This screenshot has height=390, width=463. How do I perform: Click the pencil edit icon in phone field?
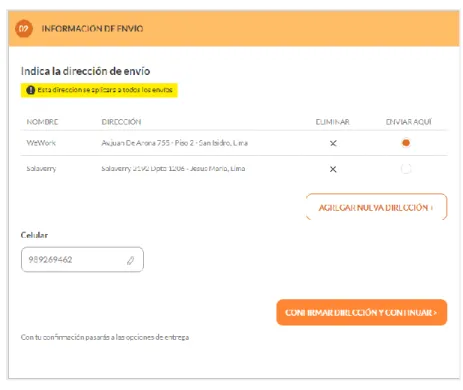pos(130,260)
